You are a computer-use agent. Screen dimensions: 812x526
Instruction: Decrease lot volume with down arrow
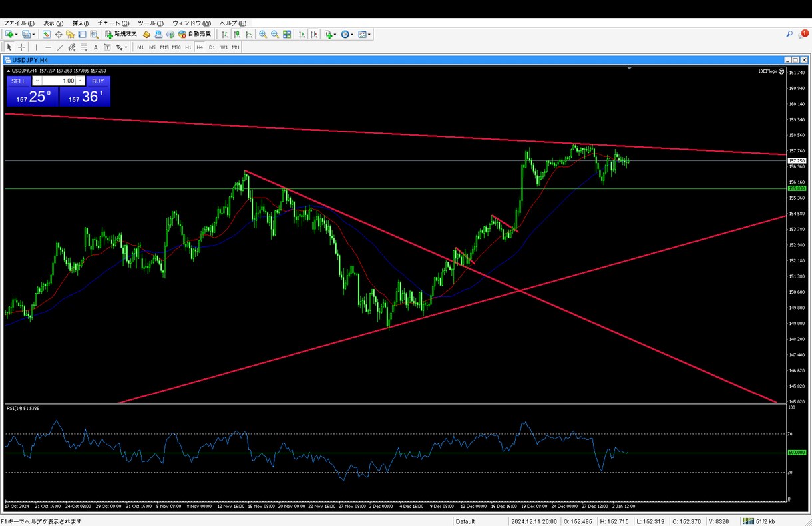(x=37, y=81)
